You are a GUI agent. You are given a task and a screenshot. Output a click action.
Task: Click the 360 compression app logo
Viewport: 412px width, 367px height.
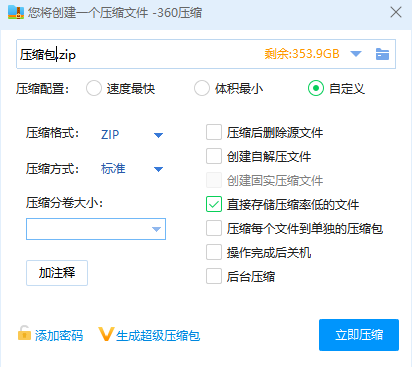(x=16, y=12)
